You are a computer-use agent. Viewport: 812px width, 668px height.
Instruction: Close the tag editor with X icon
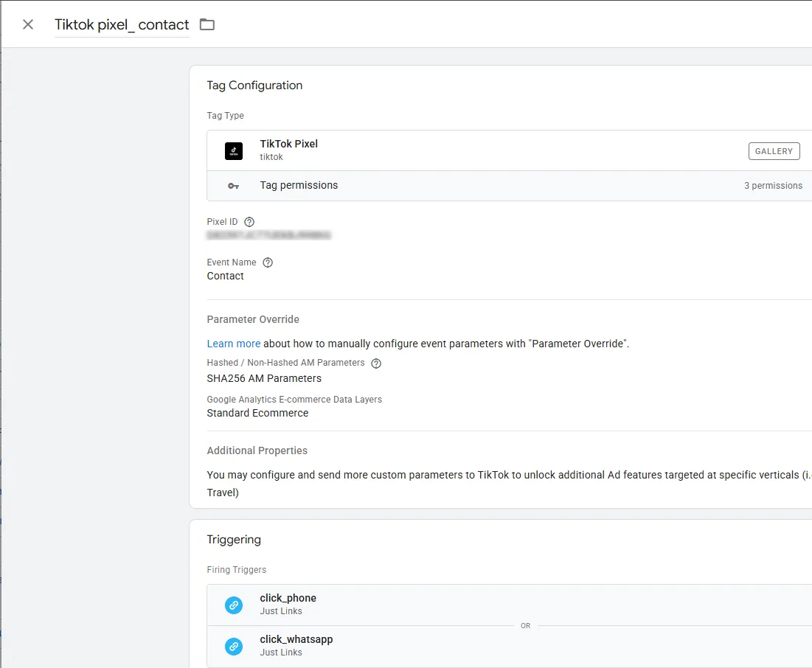pyautogui.click(x=28, y=24)
